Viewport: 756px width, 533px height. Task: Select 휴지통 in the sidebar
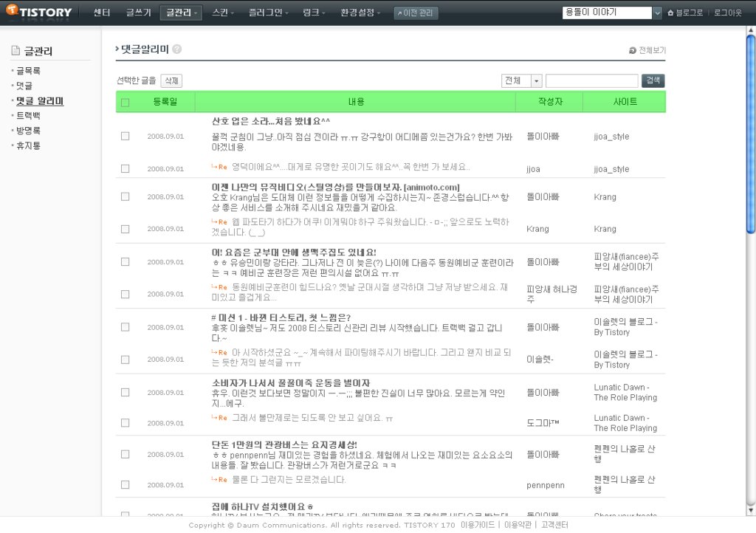[28, 145]
